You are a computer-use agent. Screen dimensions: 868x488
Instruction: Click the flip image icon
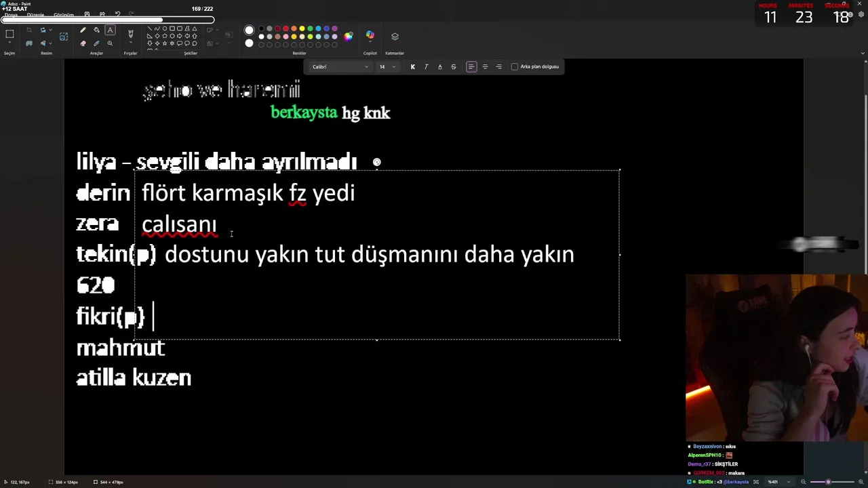43,43
